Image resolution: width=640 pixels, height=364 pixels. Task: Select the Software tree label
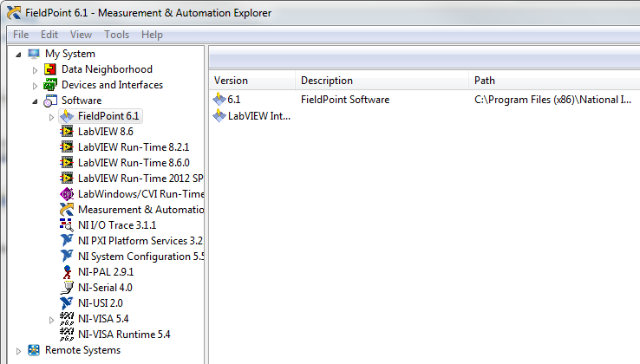[x=82, y=101]
